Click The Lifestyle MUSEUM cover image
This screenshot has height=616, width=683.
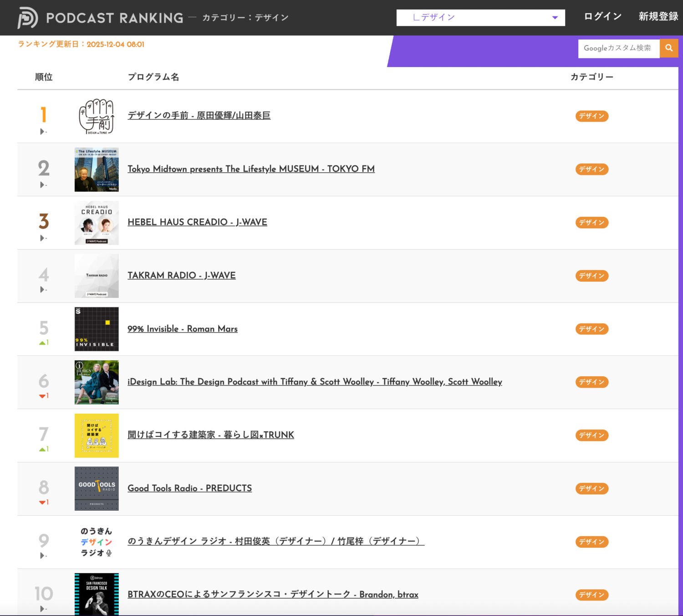[x=97, y=169]
